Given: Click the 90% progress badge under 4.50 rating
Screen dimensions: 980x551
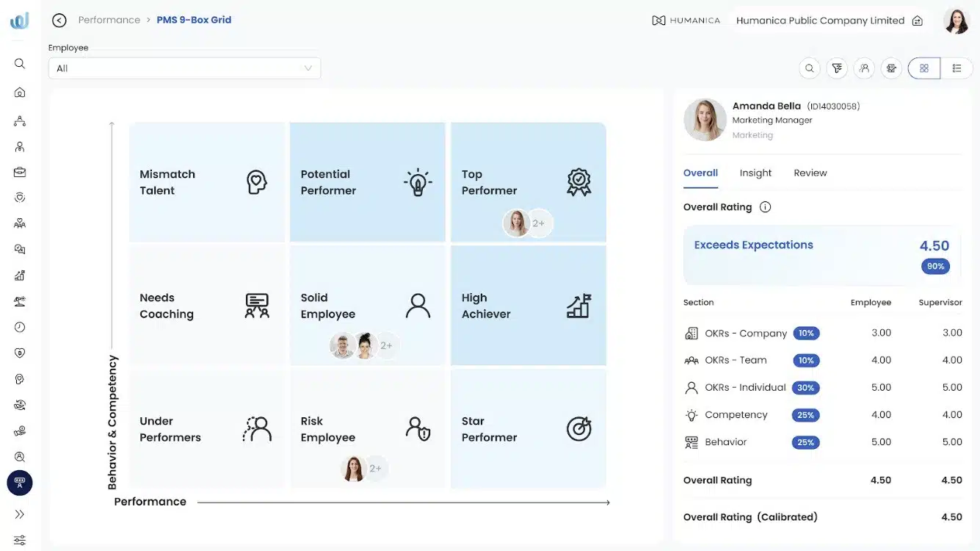Looking at the screenshot, I should [935, 266].
